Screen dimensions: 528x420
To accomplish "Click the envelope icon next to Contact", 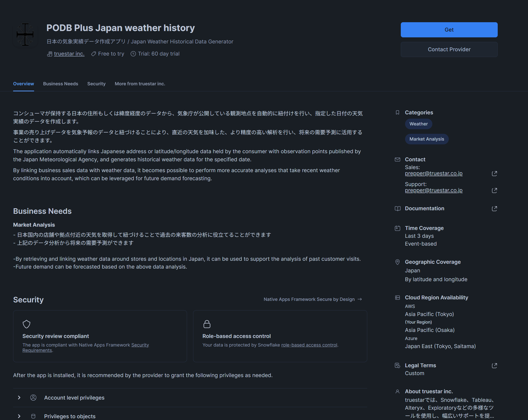I will pos(398,160).
